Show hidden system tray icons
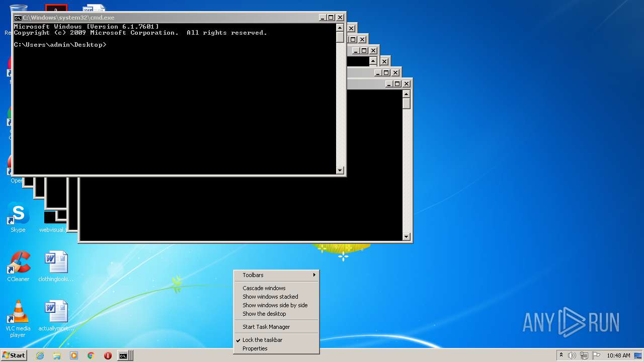The width and height of the screenshot is (644, 362). click(561, 355)
